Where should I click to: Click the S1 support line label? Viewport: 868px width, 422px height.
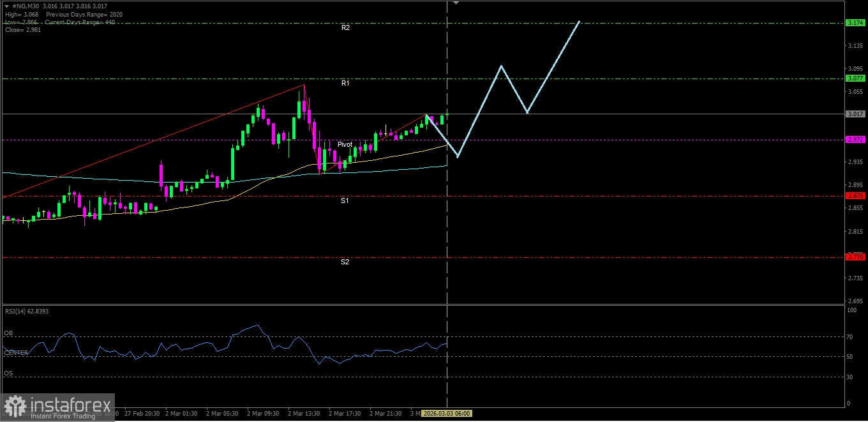345,201
